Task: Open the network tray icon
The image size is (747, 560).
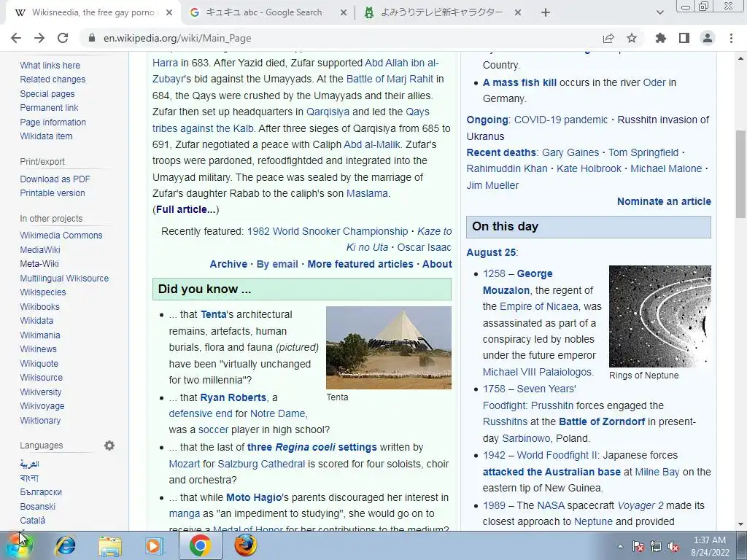Action: (656, 546)
